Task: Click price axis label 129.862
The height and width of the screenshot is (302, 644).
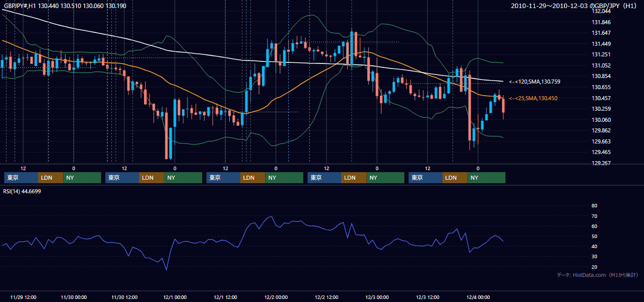Action: coord(601,130)
